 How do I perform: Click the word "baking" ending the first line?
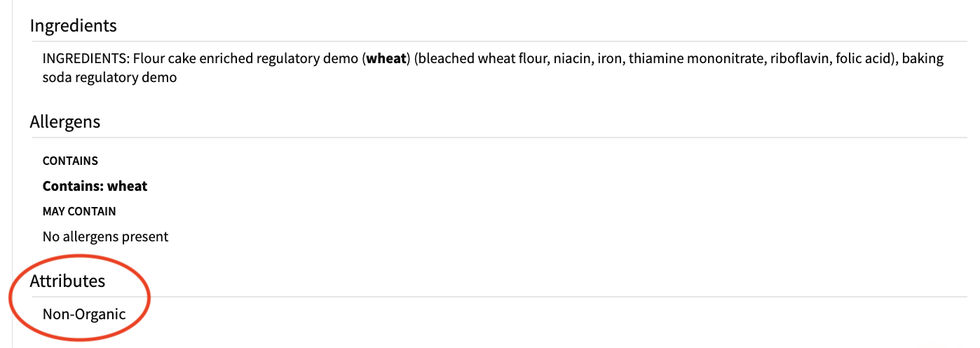pos(923,59)
